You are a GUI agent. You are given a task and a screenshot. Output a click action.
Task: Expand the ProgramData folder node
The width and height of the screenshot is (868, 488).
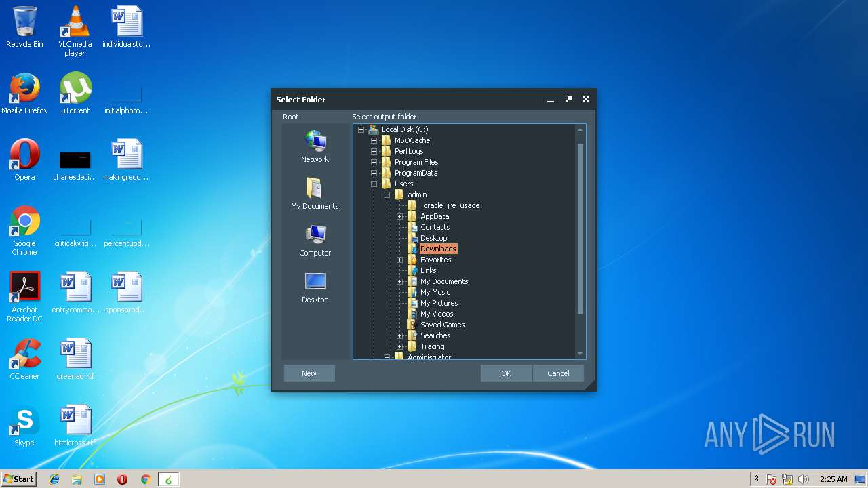point(374,173)
